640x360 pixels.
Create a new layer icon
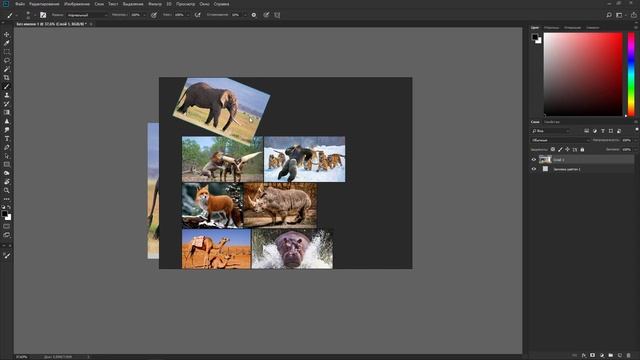pos(620,356)
